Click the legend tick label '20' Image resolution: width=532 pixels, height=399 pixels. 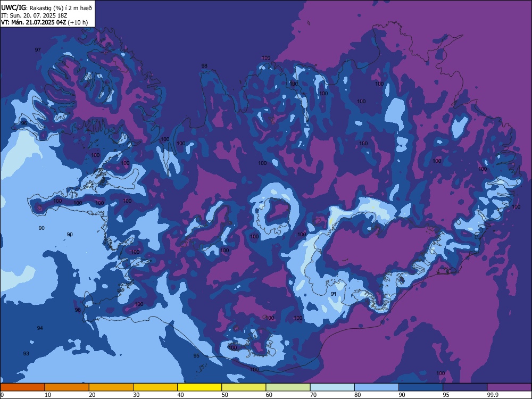92,395
